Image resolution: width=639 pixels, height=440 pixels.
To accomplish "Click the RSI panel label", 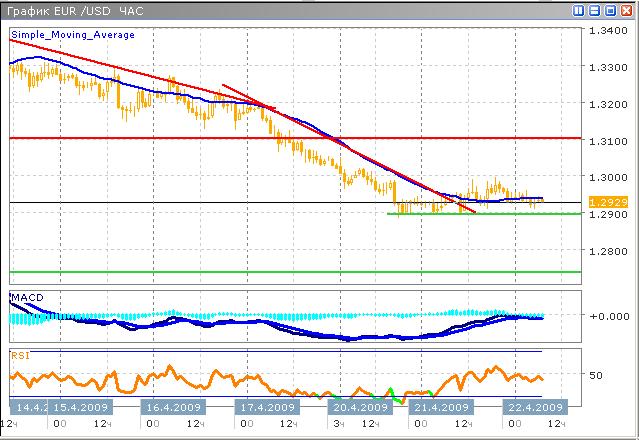I will (x=20, y=354).
